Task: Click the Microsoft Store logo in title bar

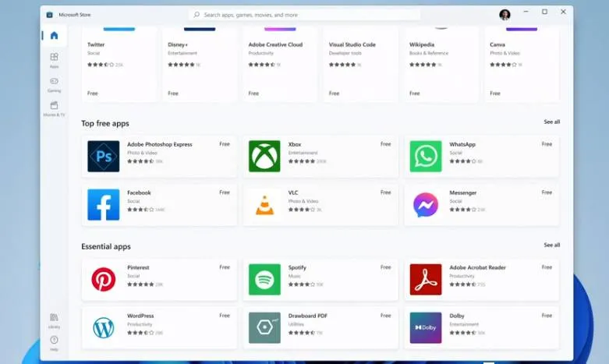Action: pyautogui.click(x=49, y=15)
